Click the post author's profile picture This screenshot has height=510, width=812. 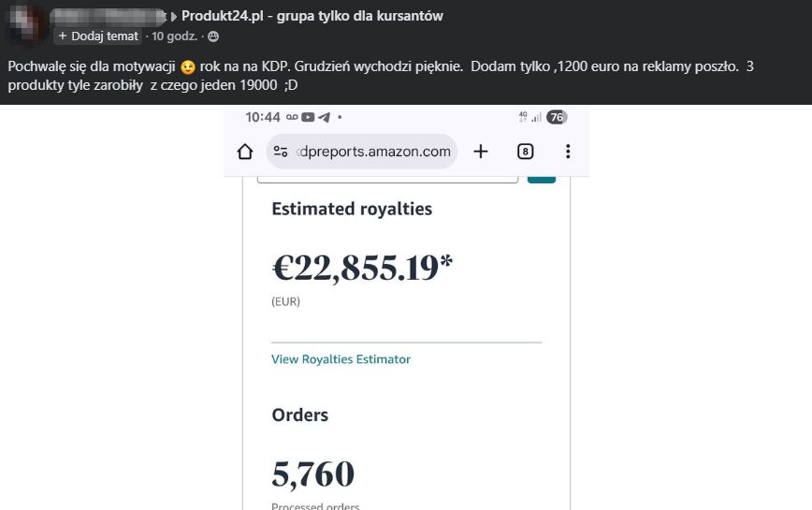25,25
